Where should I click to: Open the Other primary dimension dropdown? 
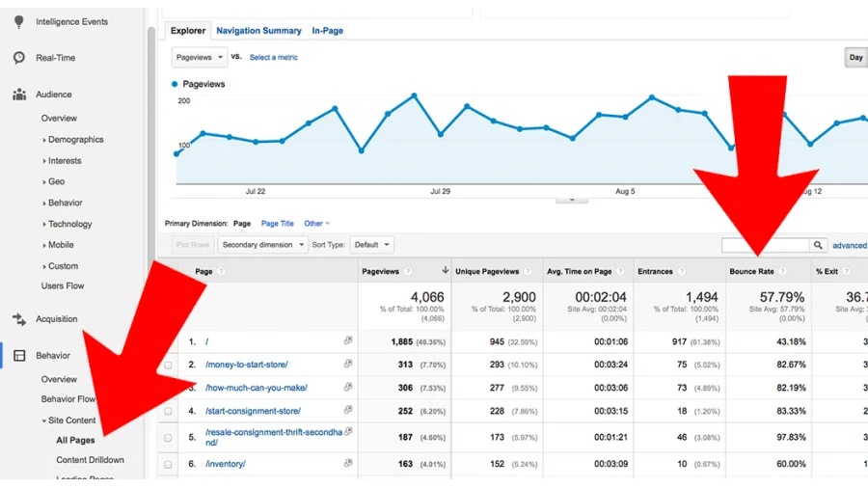coord(316,224)
